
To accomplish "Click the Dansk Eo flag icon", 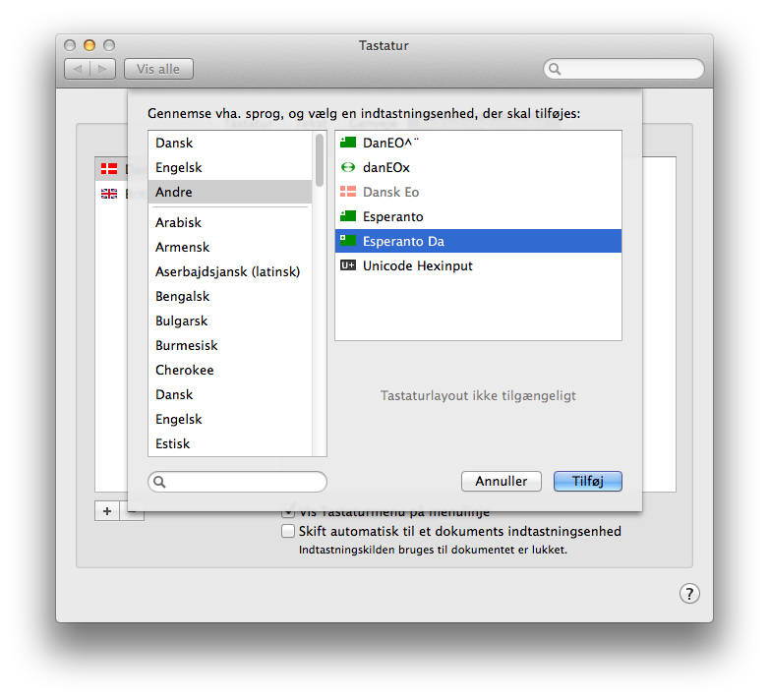I will pos(347,192).
